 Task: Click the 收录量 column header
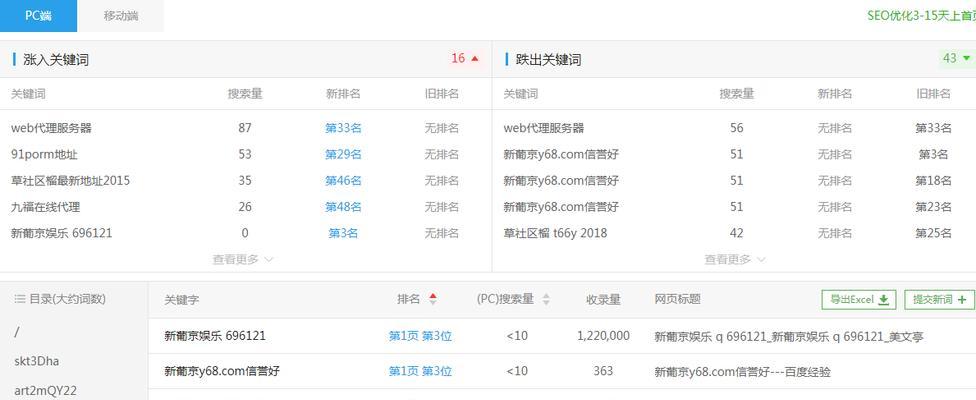pos(603,299)
